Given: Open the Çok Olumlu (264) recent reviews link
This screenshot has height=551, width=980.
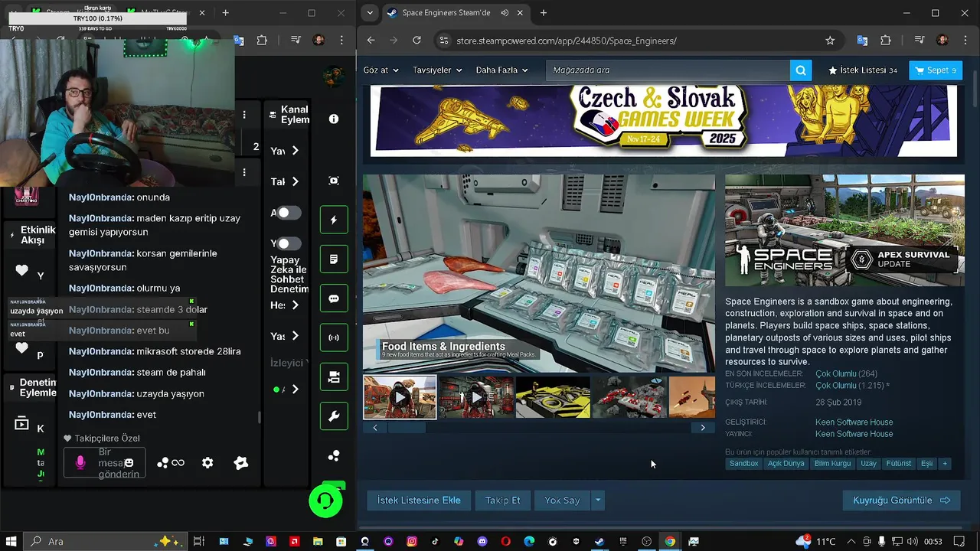Looking at the screenshot, I should pyautogui.click(x=846, y=374).
